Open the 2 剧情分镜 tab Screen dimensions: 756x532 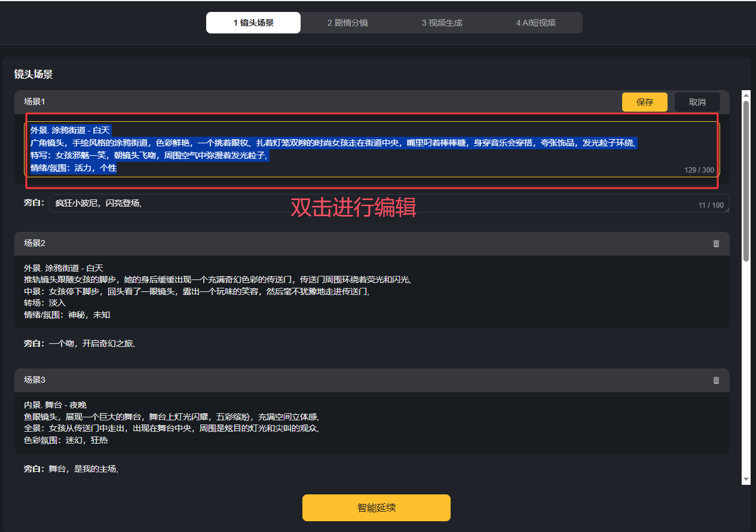[348, 23]
